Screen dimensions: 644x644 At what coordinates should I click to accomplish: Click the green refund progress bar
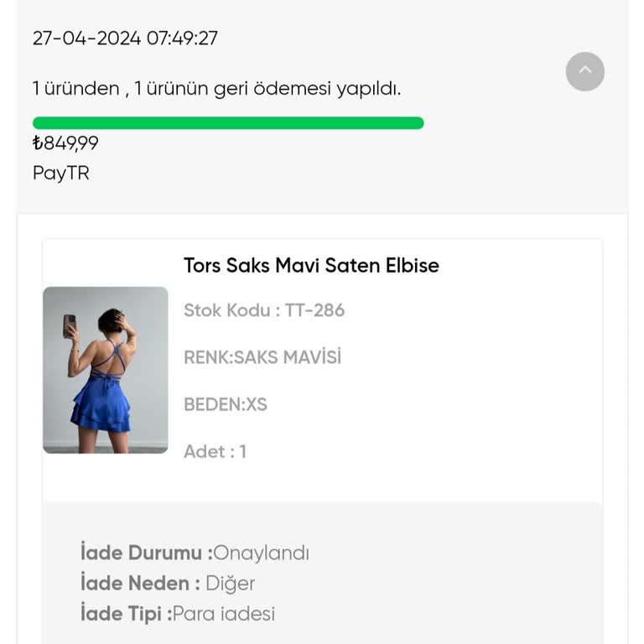tap(228, 123)
